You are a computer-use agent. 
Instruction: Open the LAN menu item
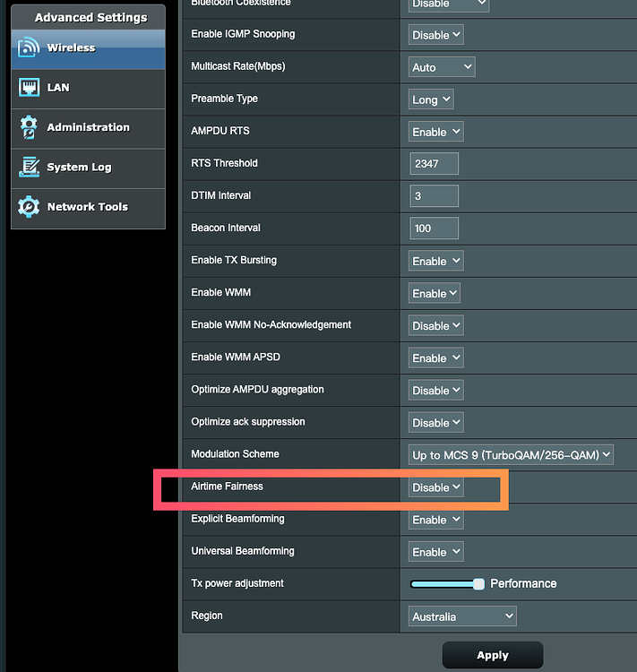[x=89, y=89]
